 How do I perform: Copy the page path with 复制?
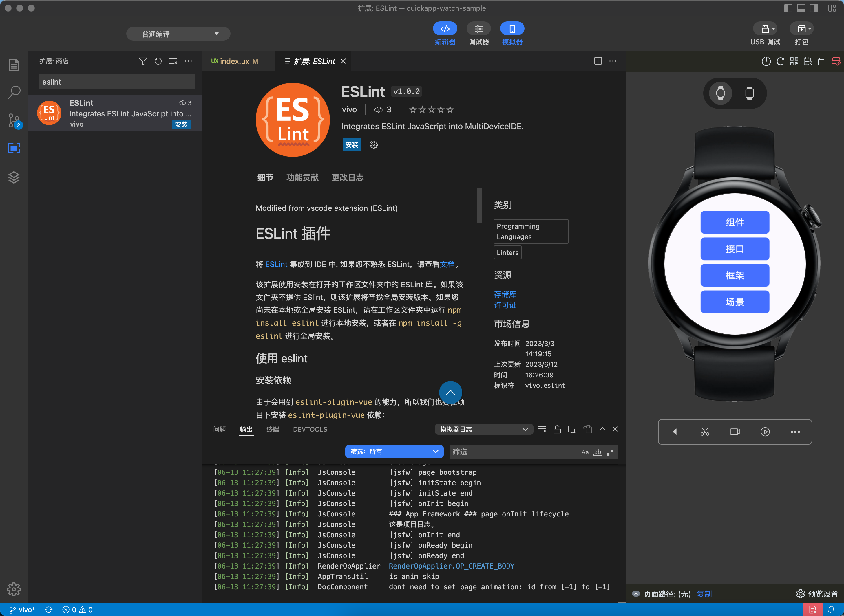[704, 594]
